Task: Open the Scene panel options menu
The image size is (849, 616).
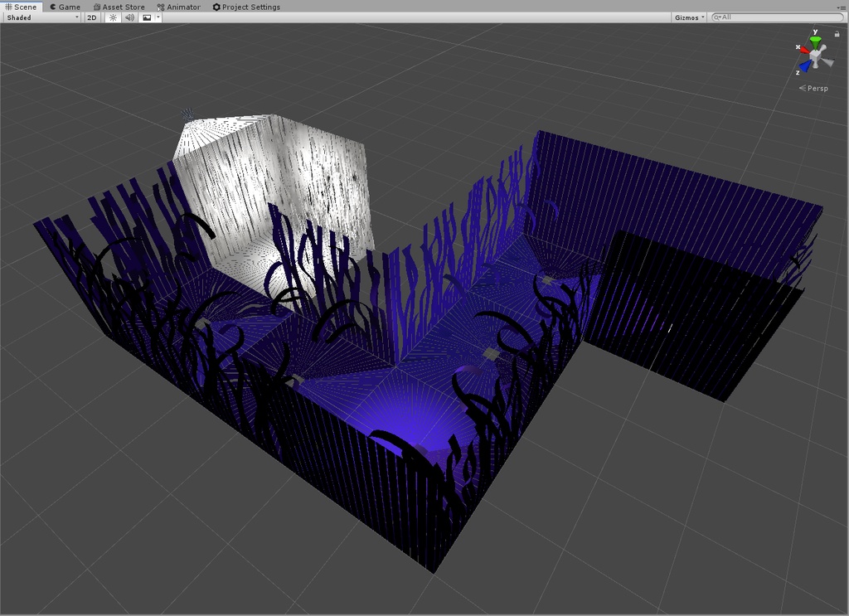Action: click(841, 7)
